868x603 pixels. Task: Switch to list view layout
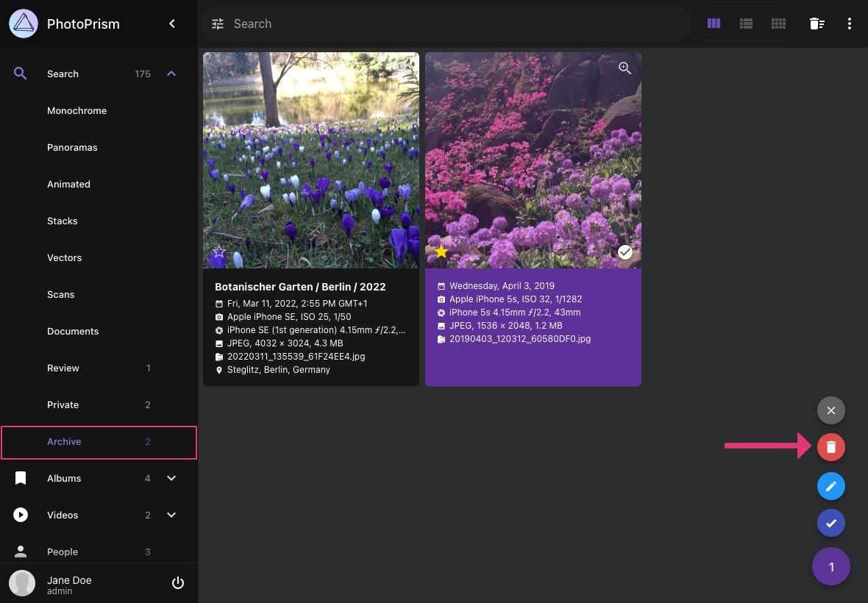[746, 24]
